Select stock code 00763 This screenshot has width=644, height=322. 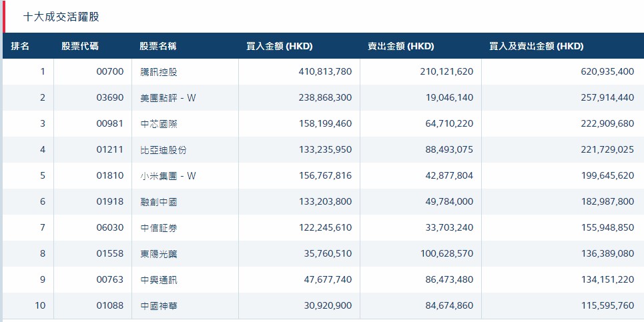(110, 280)
